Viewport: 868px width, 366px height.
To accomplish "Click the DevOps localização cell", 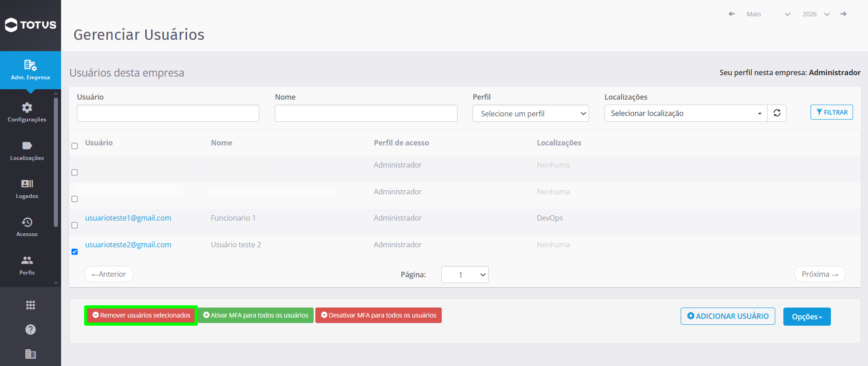I will (550, 218).
